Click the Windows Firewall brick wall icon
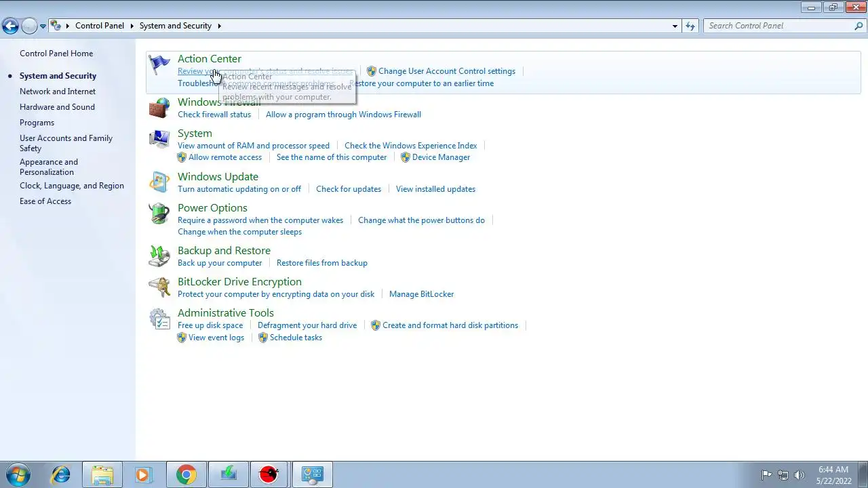Image resolution: width=868 pixels, height=488 pixels. [159, 108]
